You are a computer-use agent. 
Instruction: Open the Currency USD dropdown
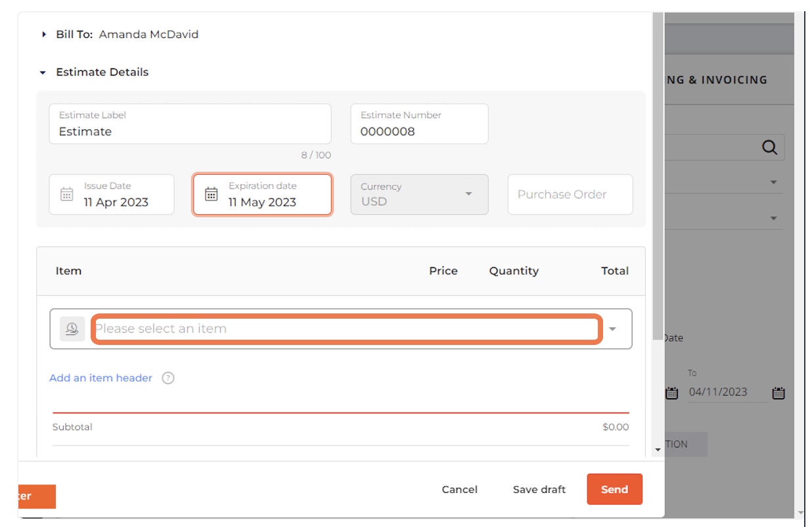click(419, 195)
